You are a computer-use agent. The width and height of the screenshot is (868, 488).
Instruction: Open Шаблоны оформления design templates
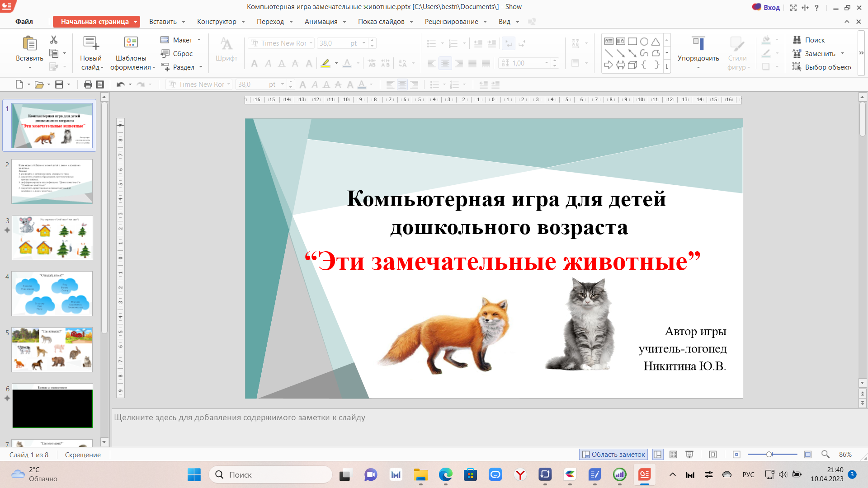tap(131, 53)
